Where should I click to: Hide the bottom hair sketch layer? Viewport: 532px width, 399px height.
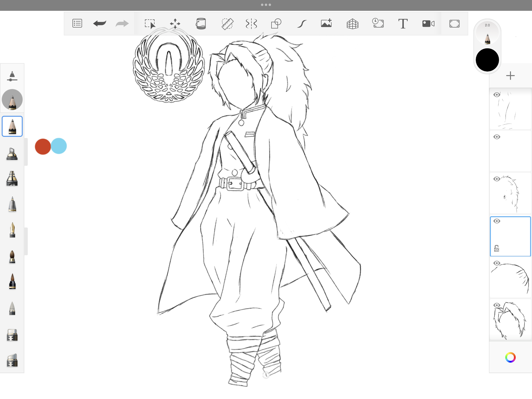tap(497, 305)
